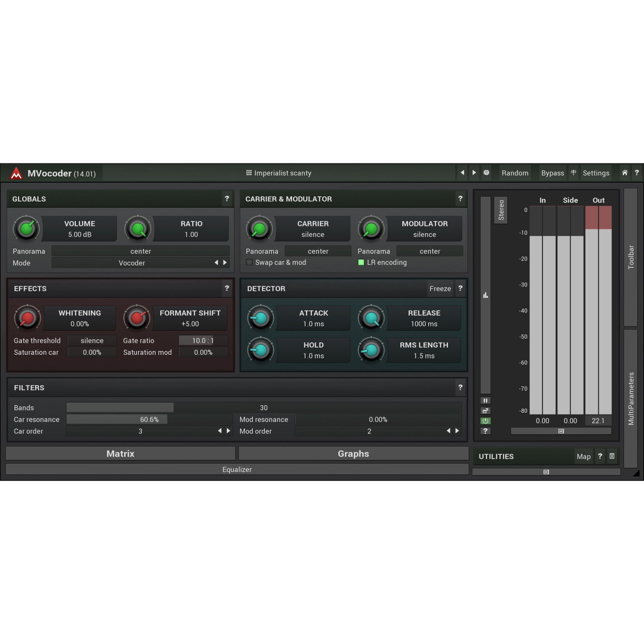Viewport: 644px width, 644px height.
Task: Disable the LR encoding checkbox
Action: point(361,262)
